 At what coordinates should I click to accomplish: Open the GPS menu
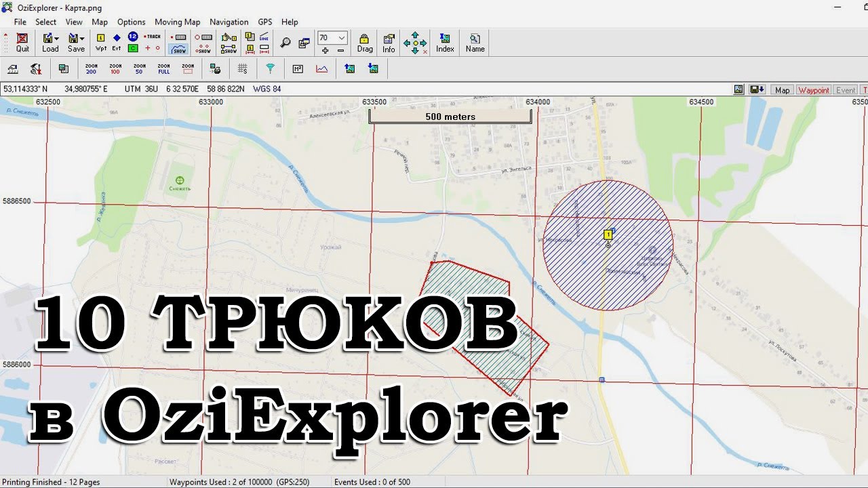[x=264, y=22]
